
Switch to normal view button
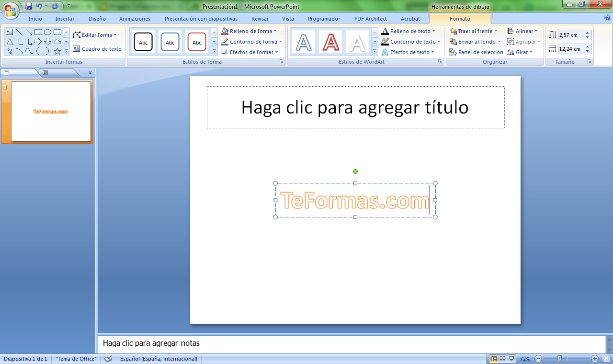point(494,359)
